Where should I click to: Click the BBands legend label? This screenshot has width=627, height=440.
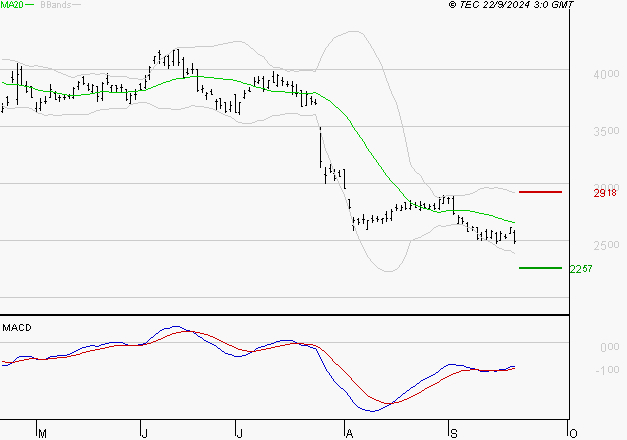pyautogui.click(x=56, y=5)
